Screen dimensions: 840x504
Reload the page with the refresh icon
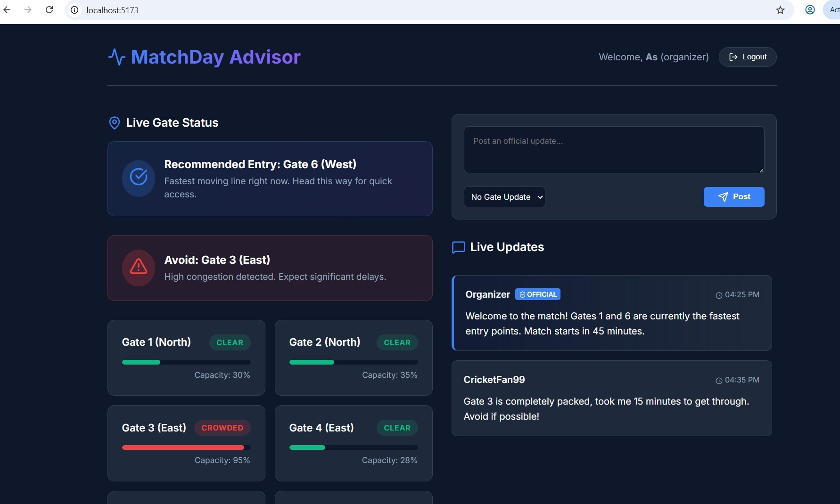point(49,9)
